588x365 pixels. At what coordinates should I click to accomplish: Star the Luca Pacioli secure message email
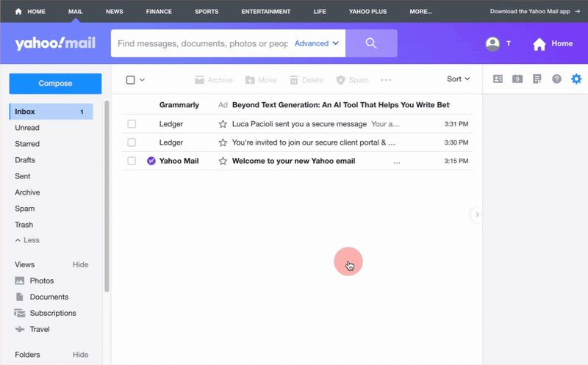(223, 124)
